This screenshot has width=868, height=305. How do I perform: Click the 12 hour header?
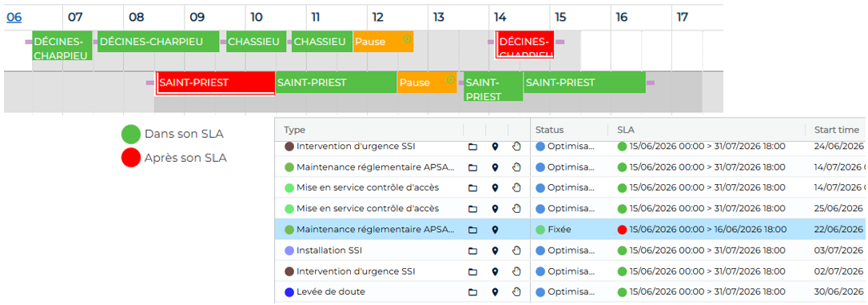tap(378, 17)
